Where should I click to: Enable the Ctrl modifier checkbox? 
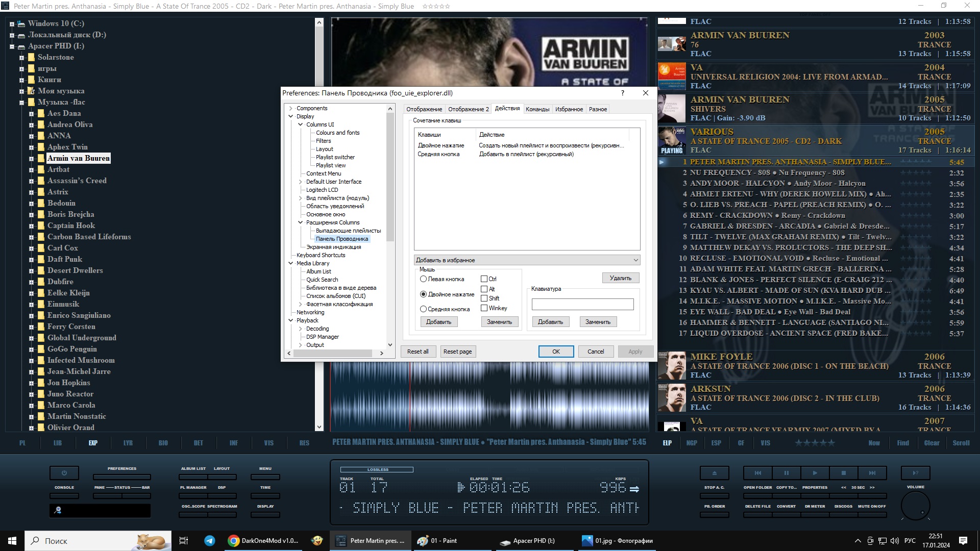(484, 279)
